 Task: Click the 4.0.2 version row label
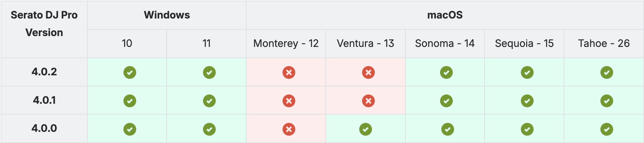click(44, 72)
